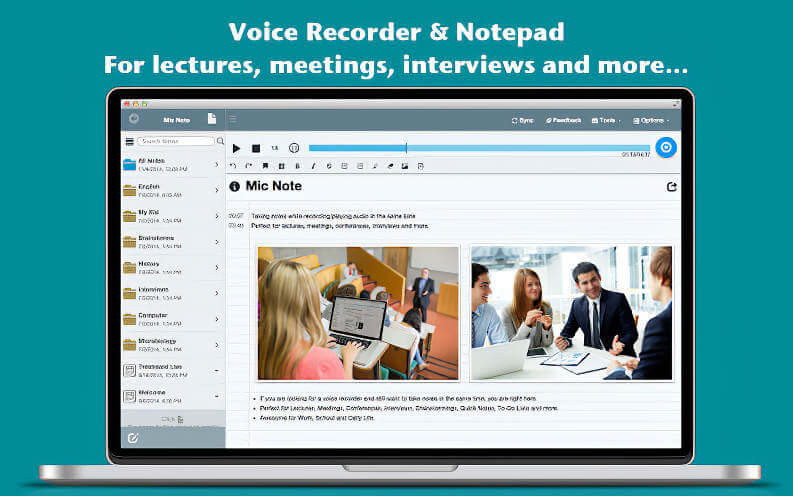Expand the History folder chevron
Image resolution: width=793 pixels, height=496 pixels.
pyautogui.click(x=217, y=267)
